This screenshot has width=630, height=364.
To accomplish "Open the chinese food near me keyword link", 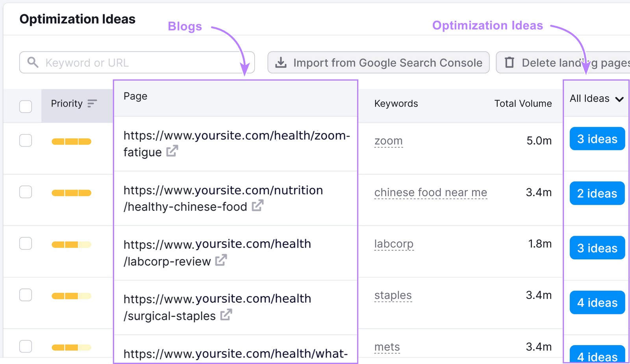I will (x=430, y=192).
